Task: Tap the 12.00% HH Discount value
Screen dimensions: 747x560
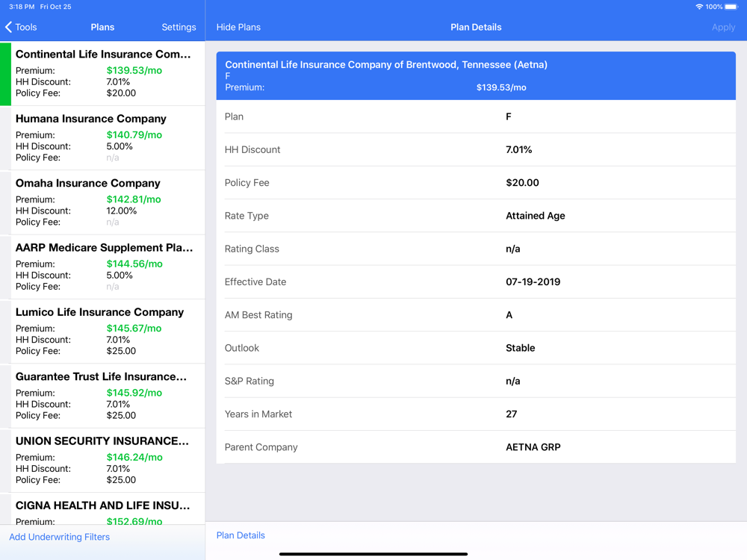Action: [x=122, y=211]
